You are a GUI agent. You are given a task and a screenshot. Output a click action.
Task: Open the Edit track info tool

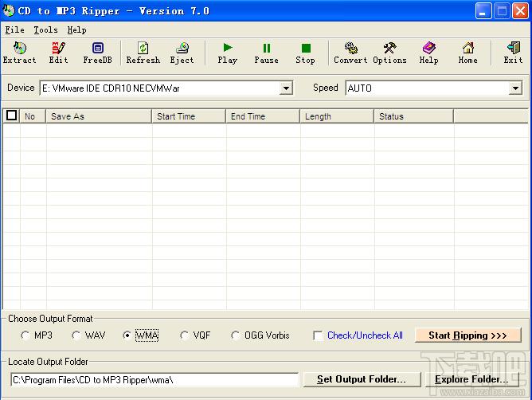pos(58,53)
